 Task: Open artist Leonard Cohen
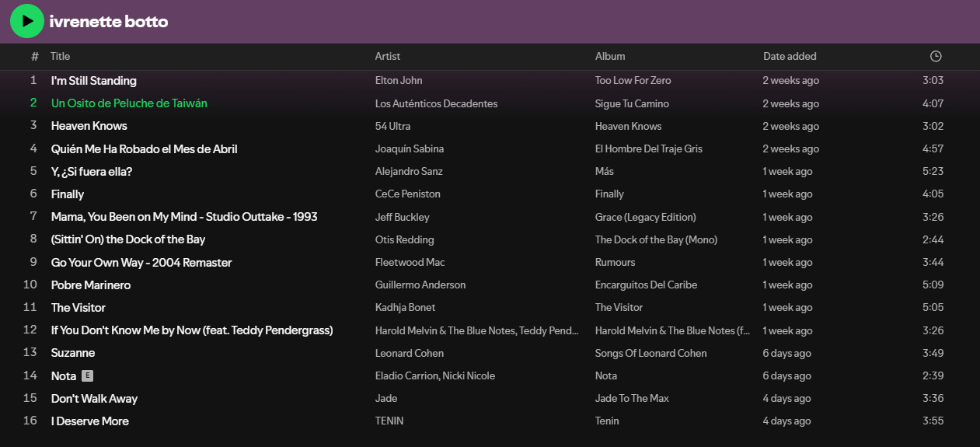410,353
